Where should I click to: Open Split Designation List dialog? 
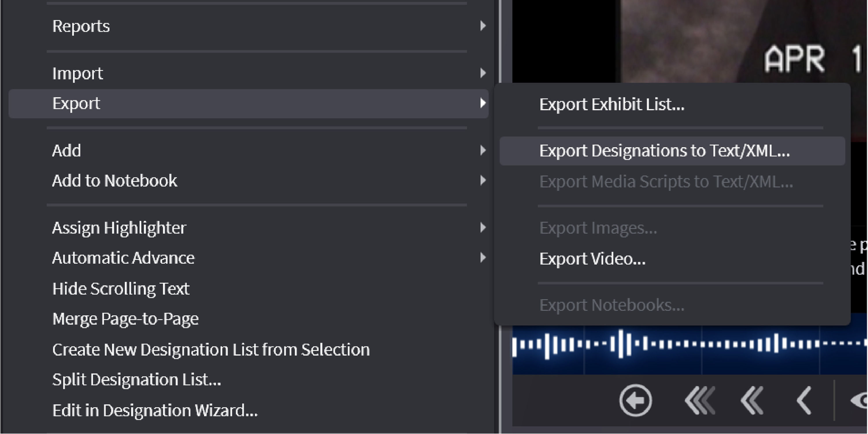click(x=137, y=380)
